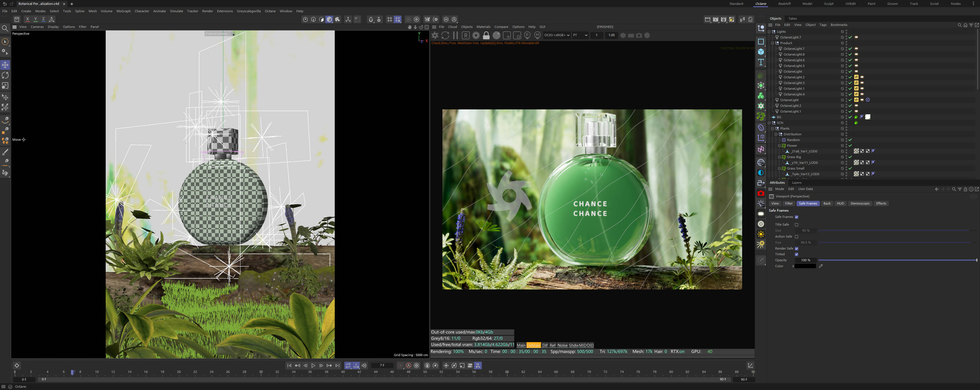Click the DeMain pass button
Image resolution: width=980 pixels, height=390 pixels.
click(x=533, y=346)
